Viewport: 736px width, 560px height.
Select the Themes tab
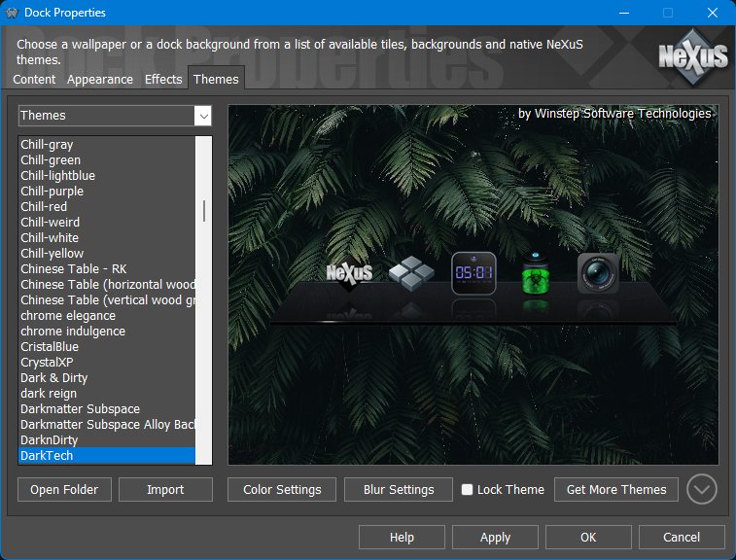pyautogui.click(x=216, y=79)
